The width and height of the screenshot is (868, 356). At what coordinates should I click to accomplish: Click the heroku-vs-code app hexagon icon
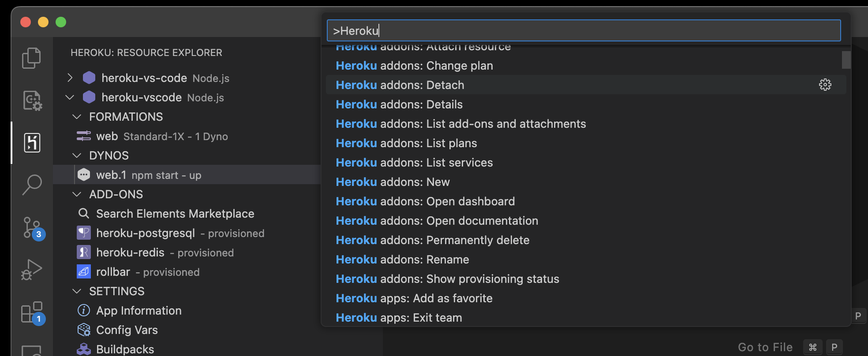click(89, 78)
